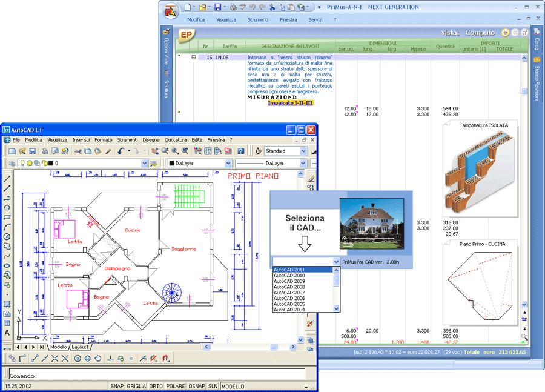Toggle SNAP in AutoCAD's status bar
Viewport: 545px width, 392px height.
[117, 386]
